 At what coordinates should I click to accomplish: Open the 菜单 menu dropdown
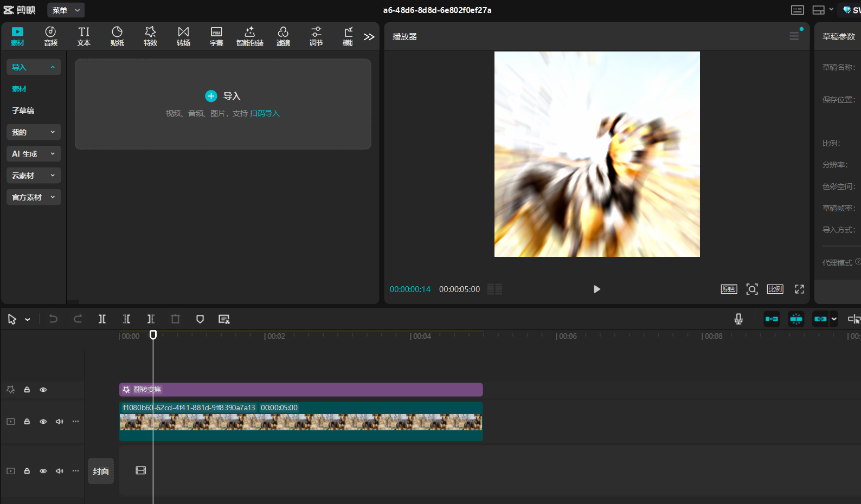pos(66,10)
